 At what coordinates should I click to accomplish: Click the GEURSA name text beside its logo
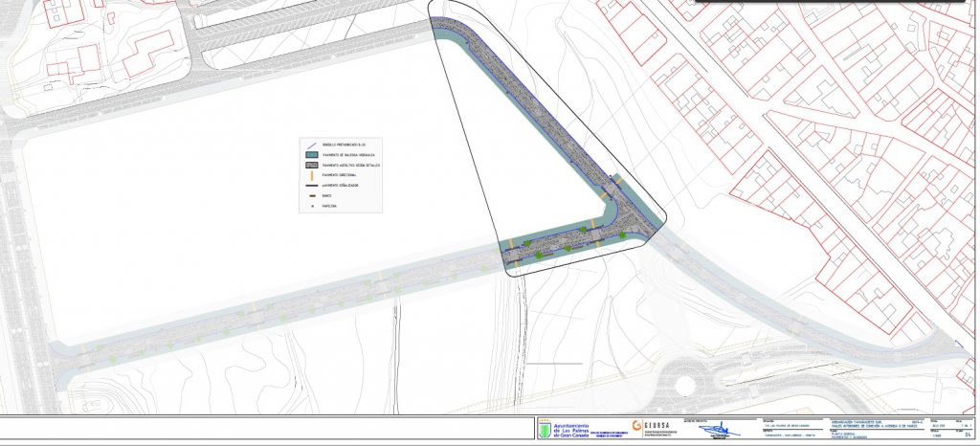pyautogui.click(x=657, y=426)
